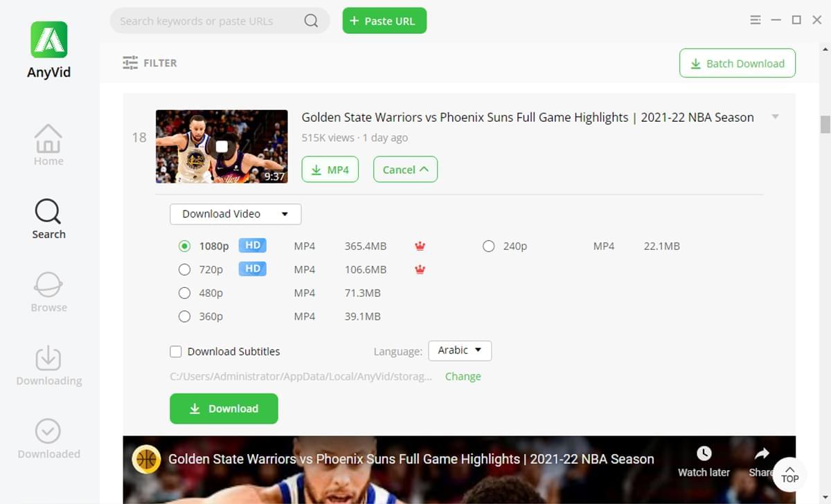Click the 106.6MB file size text
The image size is (831, 504).
pyautogui.click(x=366, y=269)
